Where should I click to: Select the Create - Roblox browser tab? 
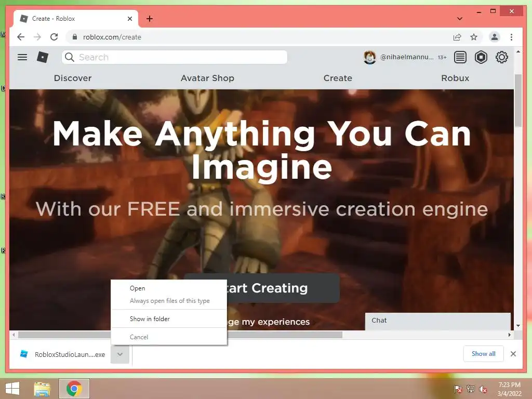point(76,19)
